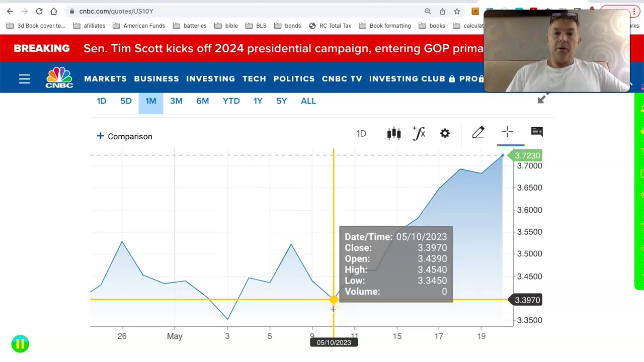The width and height of the screenshot is (644, 362).
Task: Open chart settings gear icon
Action: click(x=445, y=133)
